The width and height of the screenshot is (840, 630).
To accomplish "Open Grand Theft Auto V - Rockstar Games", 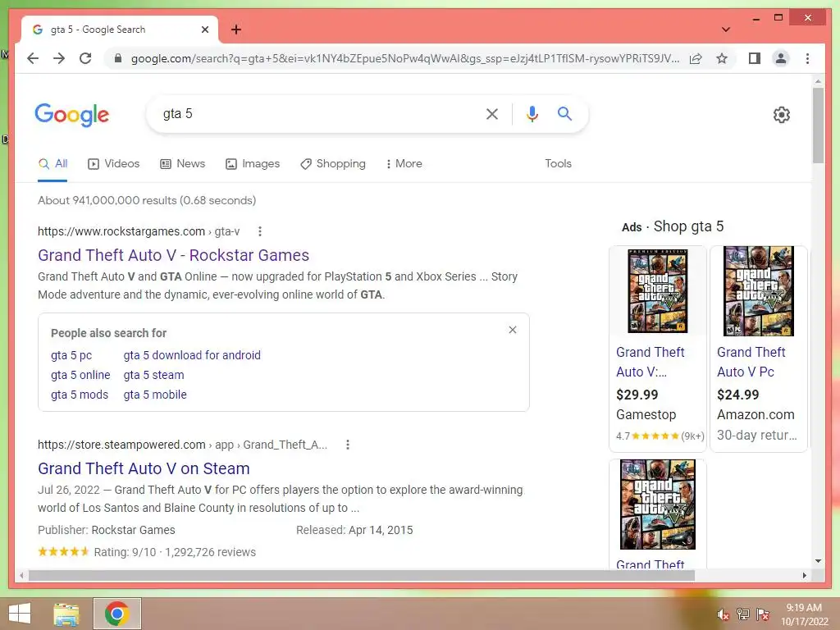I will pos(174,256).
